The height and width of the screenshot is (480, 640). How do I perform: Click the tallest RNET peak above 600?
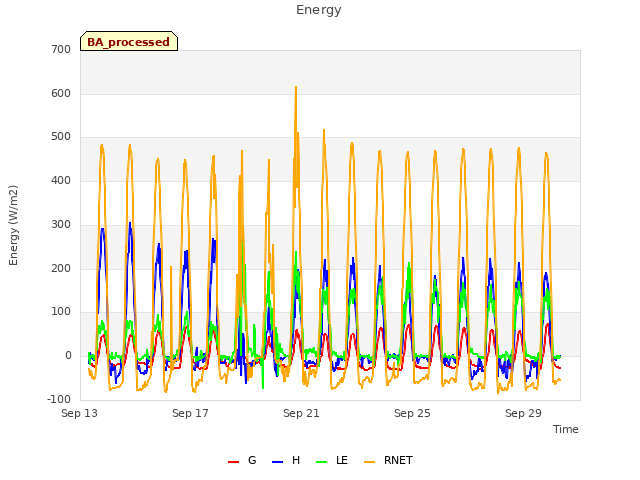coord(296,87)
